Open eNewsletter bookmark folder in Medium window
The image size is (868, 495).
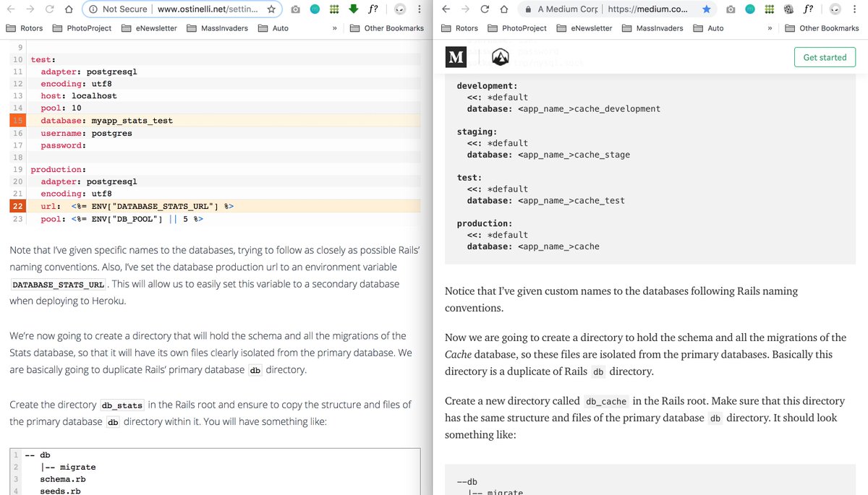(584, 28)
